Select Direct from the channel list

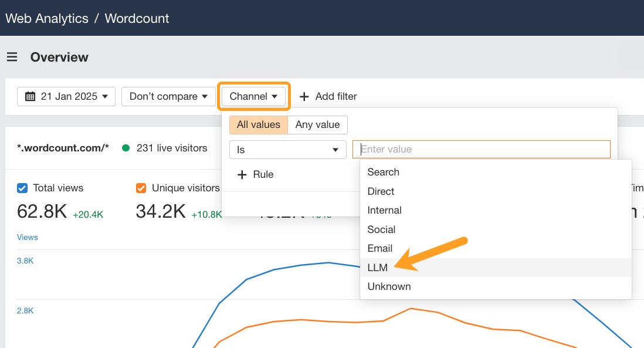point(381,191)
